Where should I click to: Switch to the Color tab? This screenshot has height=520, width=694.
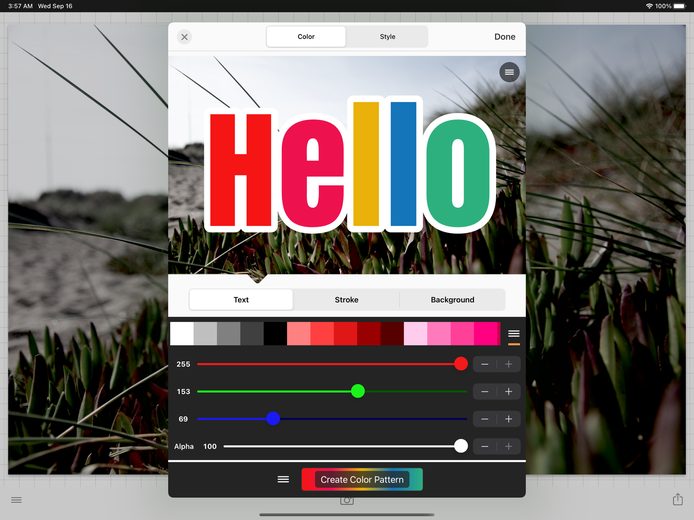coord(306,37)
